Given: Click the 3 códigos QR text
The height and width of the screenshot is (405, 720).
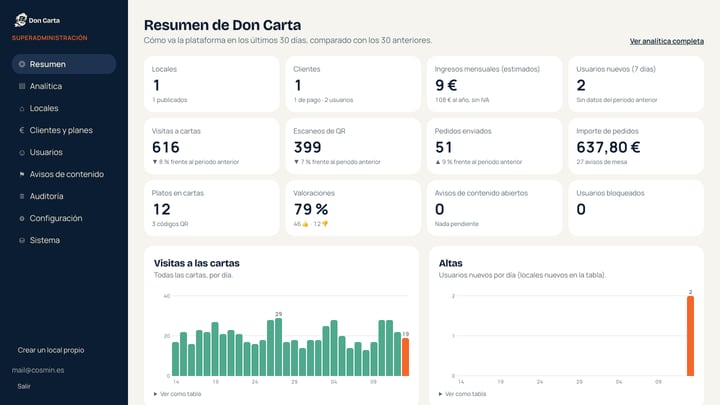Looking at the screenshot, I should point(170,224).
